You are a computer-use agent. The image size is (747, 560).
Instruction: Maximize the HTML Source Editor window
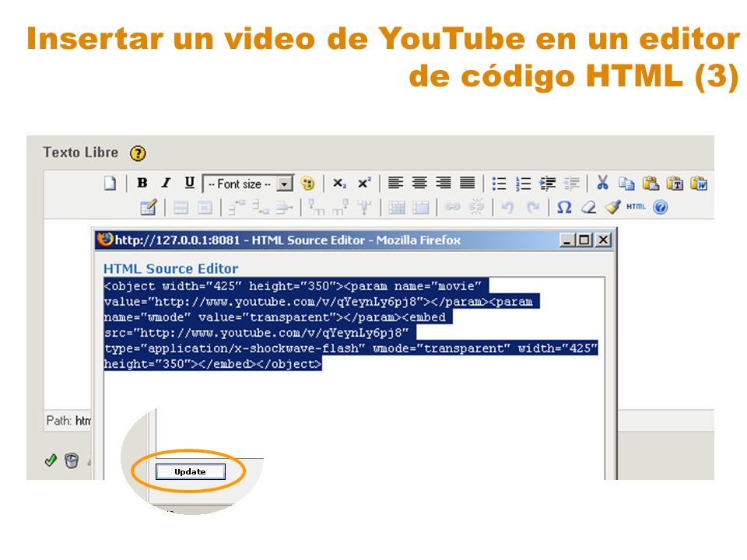coord(584,240)
